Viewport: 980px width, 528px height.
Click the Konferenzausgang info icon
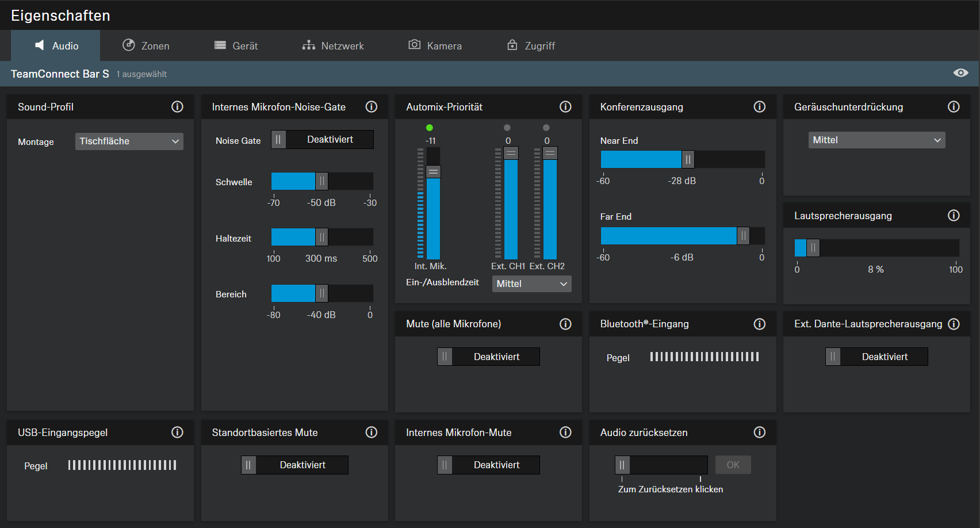click(760, 107)
